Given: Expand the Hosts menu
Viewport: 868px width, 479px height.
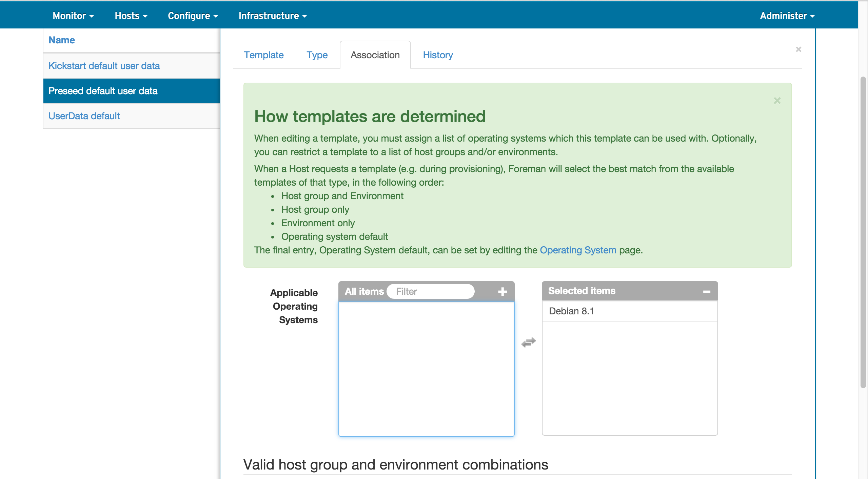Looking at the screenshot, I should point(131,16).
